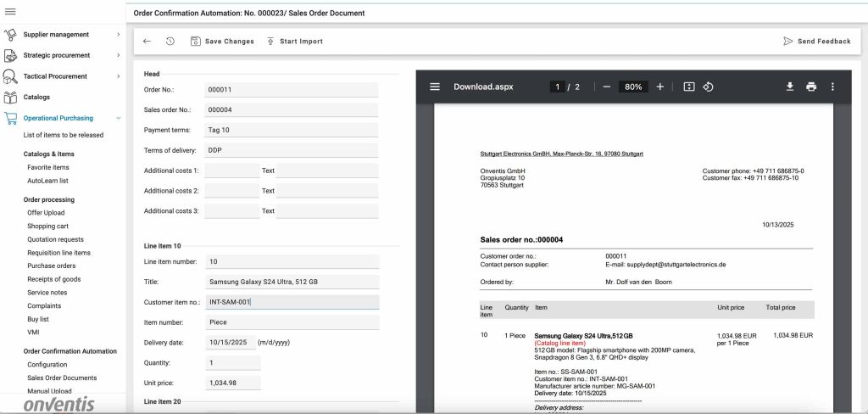Click the fit to page icon
This screenshot has height=414, width=868.
pyautogui.click(x=688, y=87)
